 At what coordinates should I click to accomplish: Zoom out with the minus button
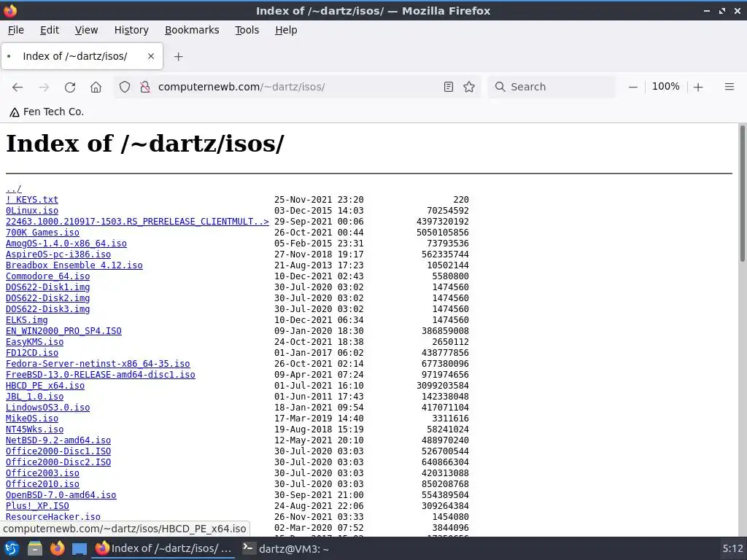(x=632, y=87)
